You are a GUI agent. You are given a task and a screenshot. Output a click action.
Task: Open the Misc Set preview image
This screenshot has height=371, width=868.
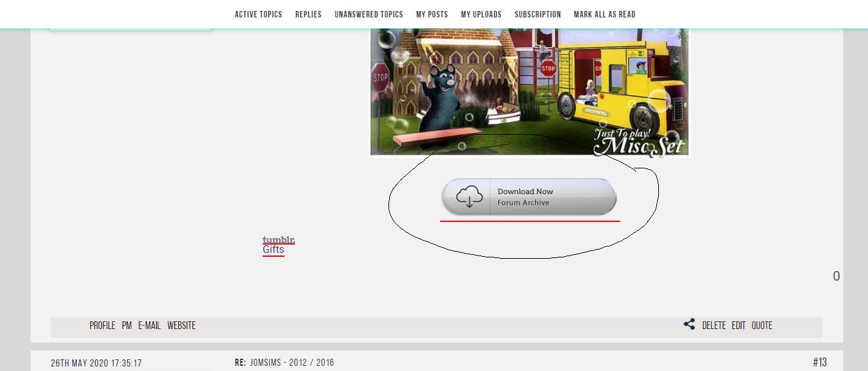pyautogui.click(x=530, y=92)
